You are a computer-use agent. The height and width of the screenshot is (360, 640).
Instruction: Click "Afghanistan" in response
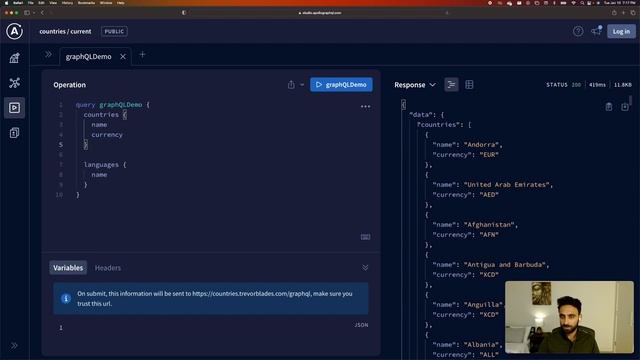(490, 224)
